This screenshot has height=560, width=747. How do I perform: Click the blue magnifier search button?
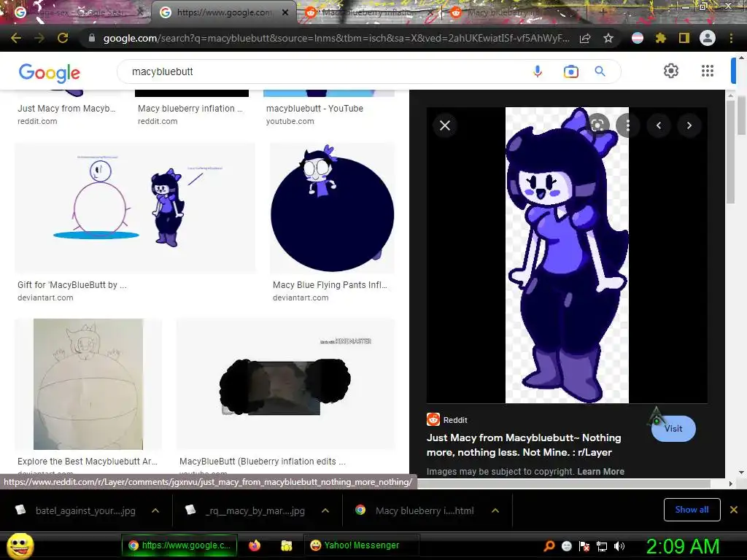(x=600, y=71)
